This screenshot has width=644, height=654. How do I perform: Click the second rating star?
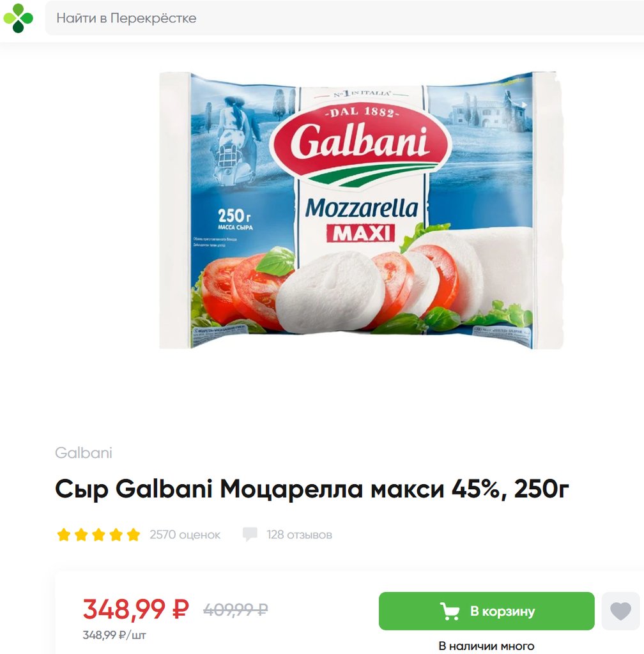pyautogui.click(x=81, y=535)
